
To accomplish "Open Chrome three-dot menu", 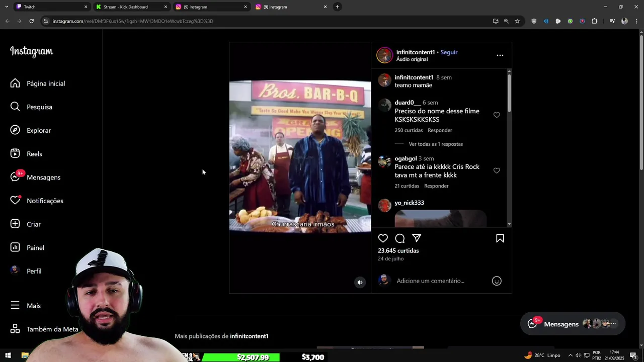I will coord(636,21).
